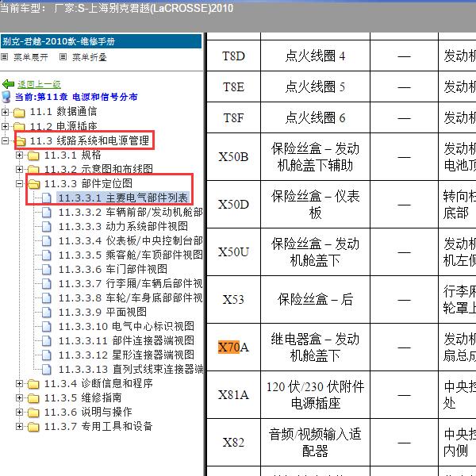Click the T8D code cell
476x476 pixels.
[x=233, y=56]
